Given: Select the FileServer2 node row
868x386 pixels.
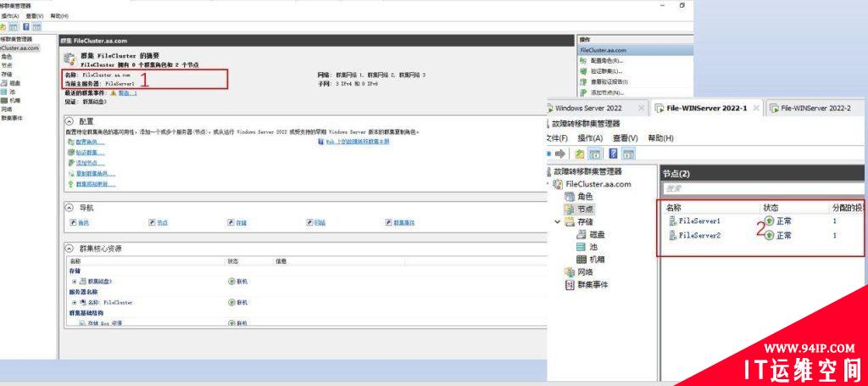Looking at the screenshot, I should click(765, 235).
